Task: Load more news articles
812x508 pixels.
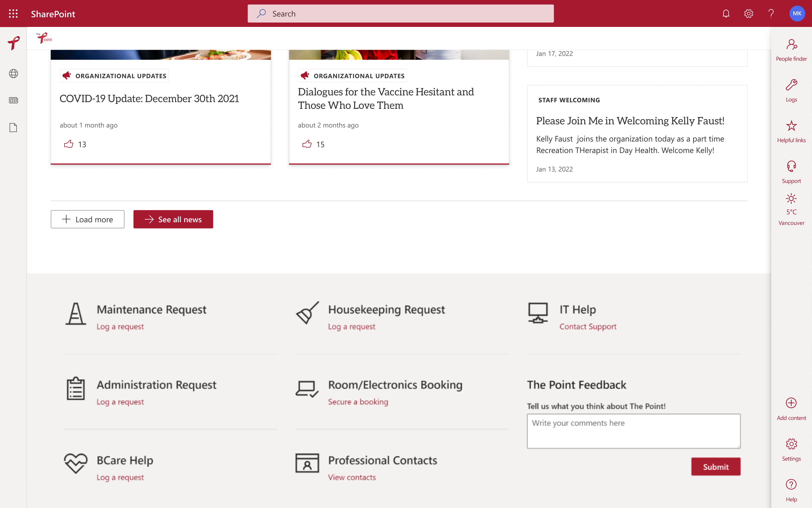Action: (87, 219)
